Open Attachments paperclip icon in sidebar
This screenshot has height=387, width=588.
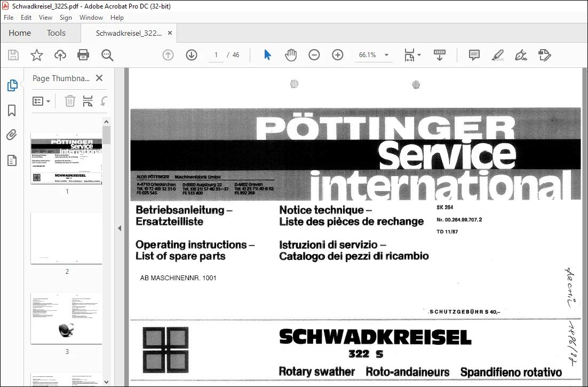click(x=12, y=135)
